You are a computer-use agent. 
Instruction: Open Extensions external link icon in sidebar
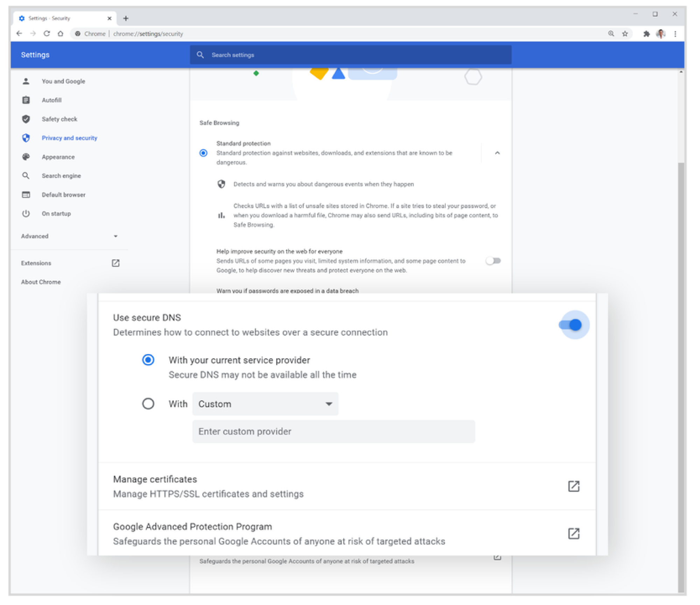(115, 263)
